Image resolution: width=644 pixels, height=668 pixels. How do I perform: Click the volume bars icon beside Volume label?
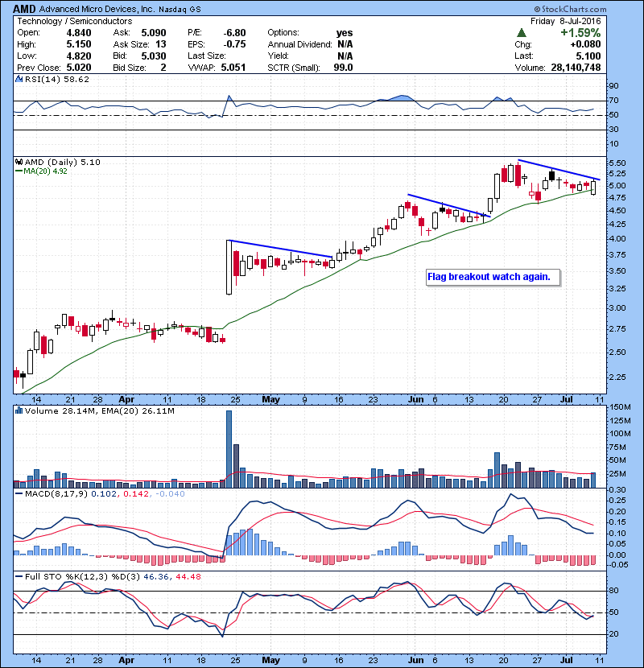(x=19, y=410)
